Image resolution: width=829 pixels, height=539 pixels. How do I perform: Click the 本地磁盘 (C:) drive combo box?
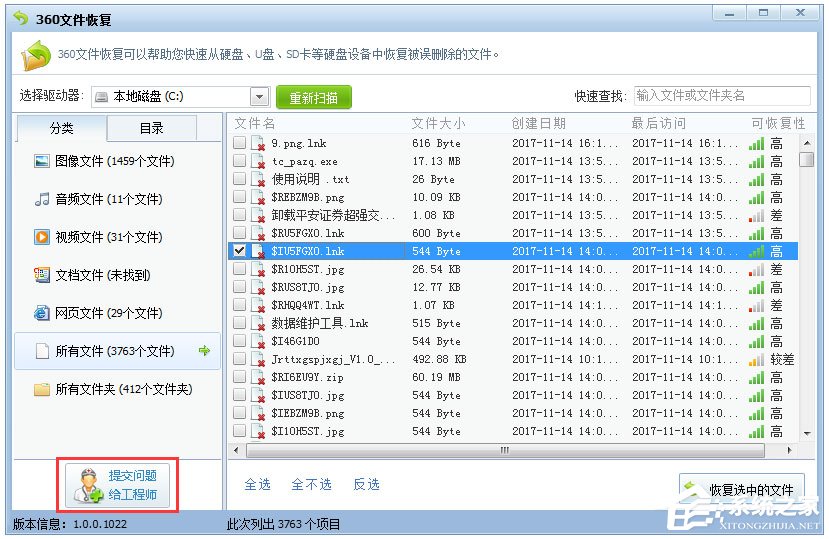click(x=180, y=97)
